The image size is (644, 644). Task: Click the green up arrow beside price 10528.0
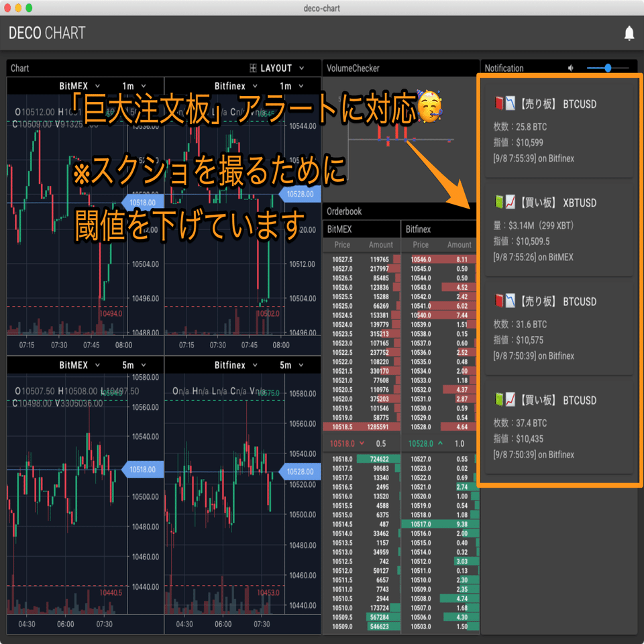click(441, 443)
